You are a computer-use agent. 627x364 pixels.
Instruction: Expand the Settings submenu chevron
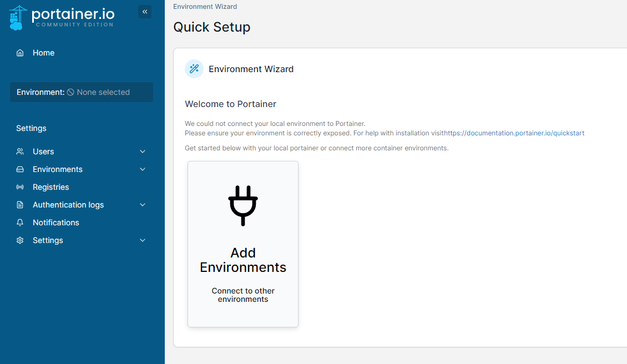[143, 240]
